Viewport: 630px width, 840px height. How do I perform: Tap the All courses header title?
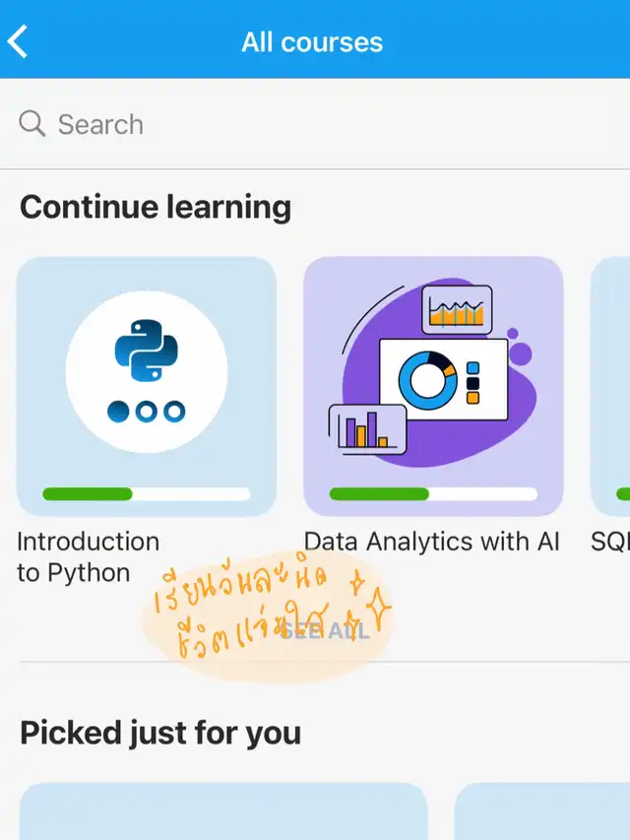click(x=312, y=42)
